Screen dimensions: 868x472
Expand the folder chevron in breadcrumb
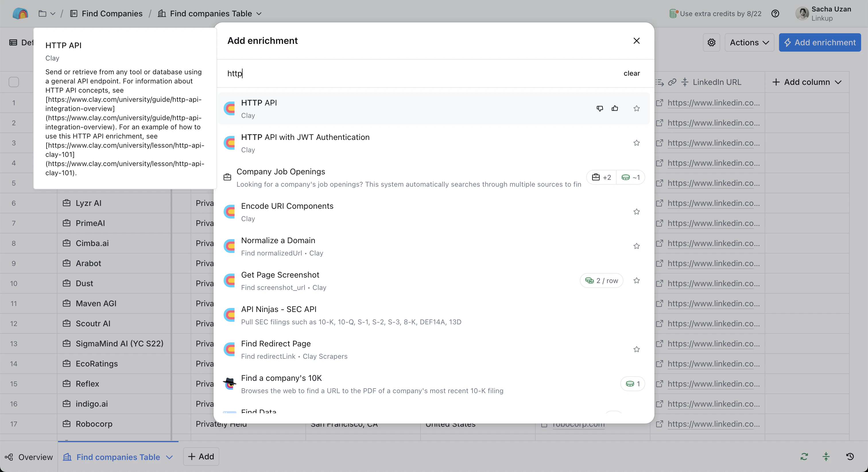pyautogui.click(x=53, y=14)
